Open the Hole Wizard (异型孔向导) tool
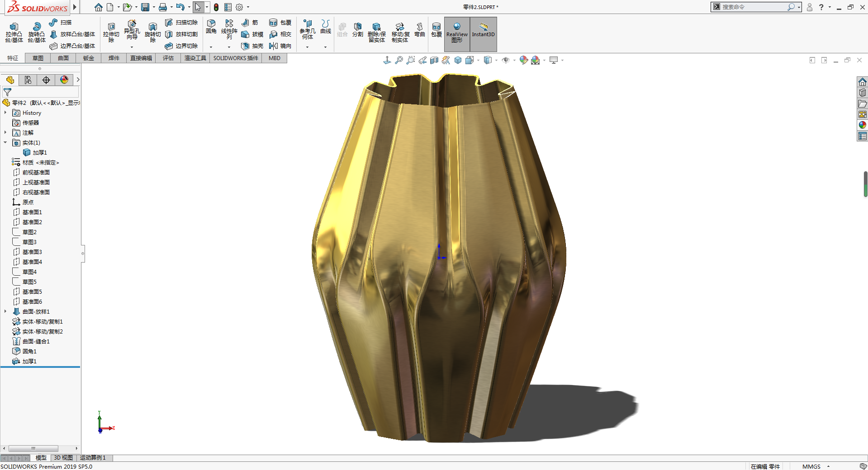Screen dimensions: 868x470 pyautogui.click(x=132, y=29)
